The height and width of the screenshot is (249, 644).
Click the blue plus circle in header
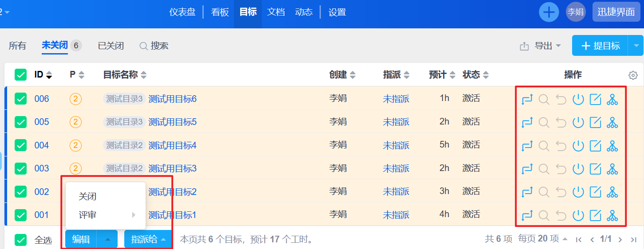click(549, 12)
